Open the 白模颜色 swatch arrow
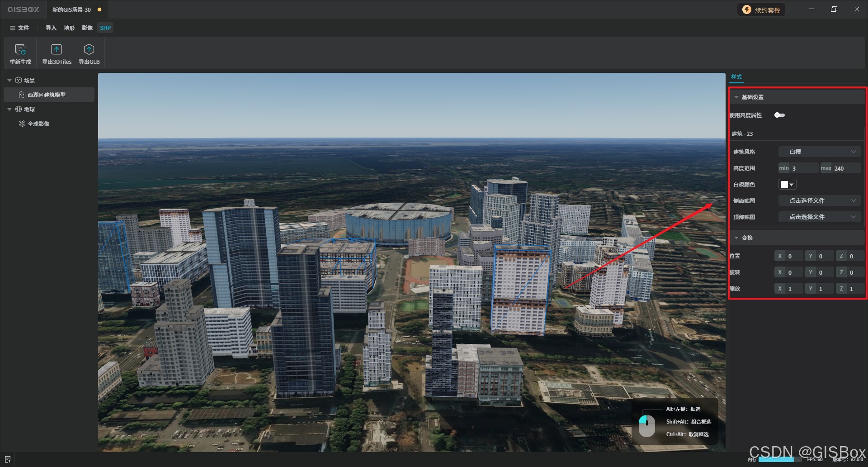The width and height of the screenshot is (868, 467). click(791, 185)
